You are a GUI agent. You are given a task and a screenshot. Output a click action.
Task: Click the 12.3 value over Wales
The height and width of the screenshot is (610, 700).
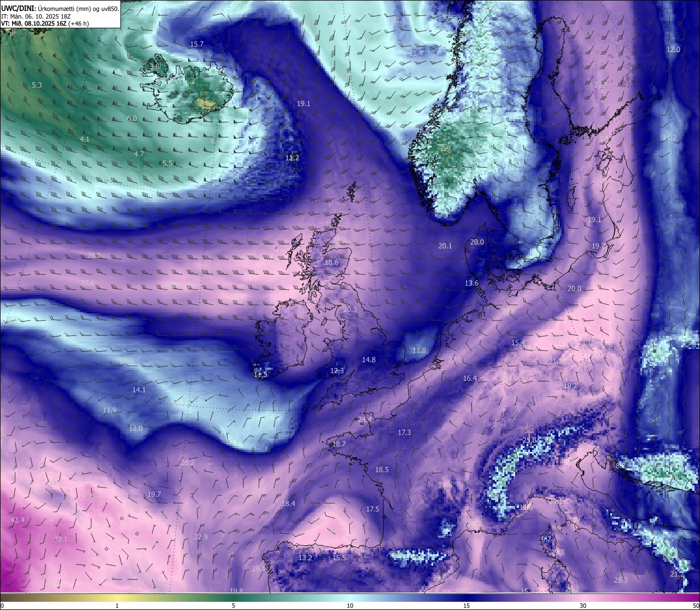coord(337,371)
